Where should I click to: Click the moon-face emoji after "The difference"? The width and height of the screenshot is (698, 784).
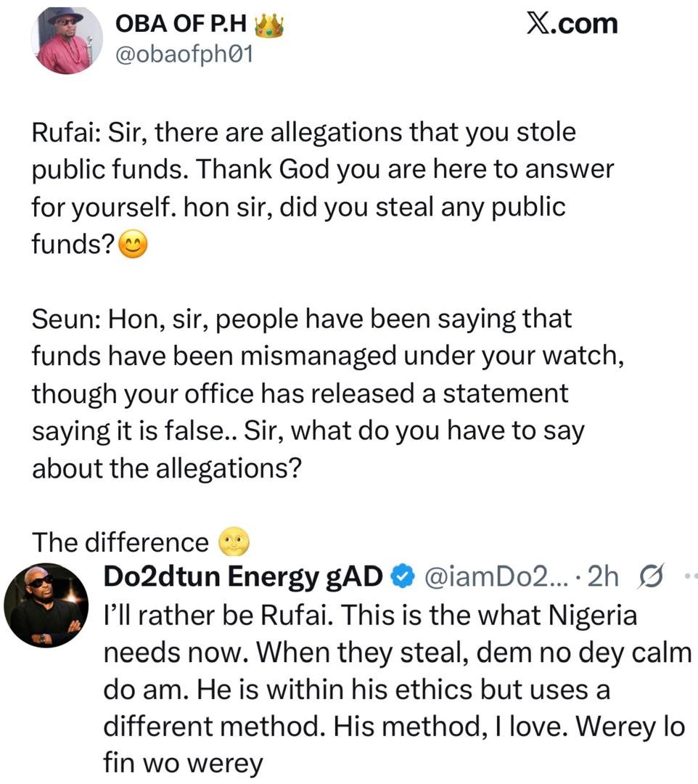pyautogui.click(x=232, y=542)
